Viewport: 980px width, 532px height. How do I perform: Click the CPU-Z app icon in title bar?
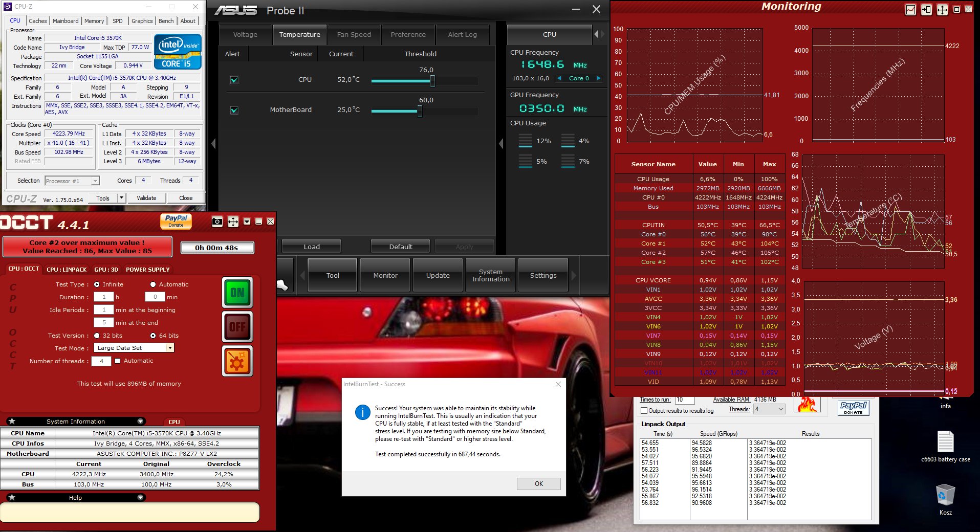click(7, 7)
